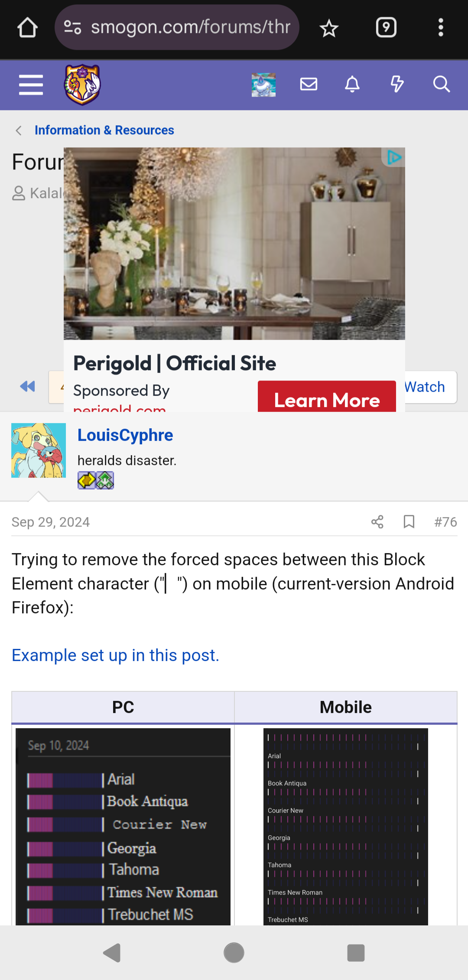Open the Example set up in this post link
This screenshot has height=980, width=468.
(x=115, y=655)
